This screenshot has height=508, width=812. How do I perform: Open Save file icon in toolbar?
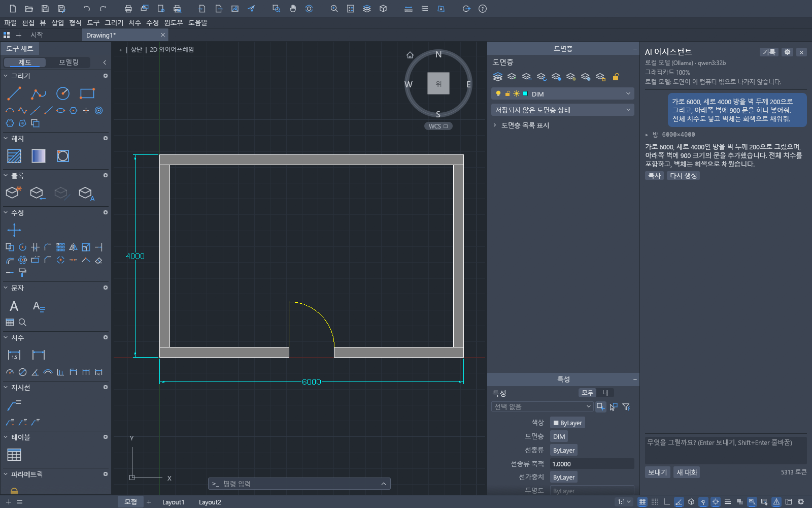[45, 9]
